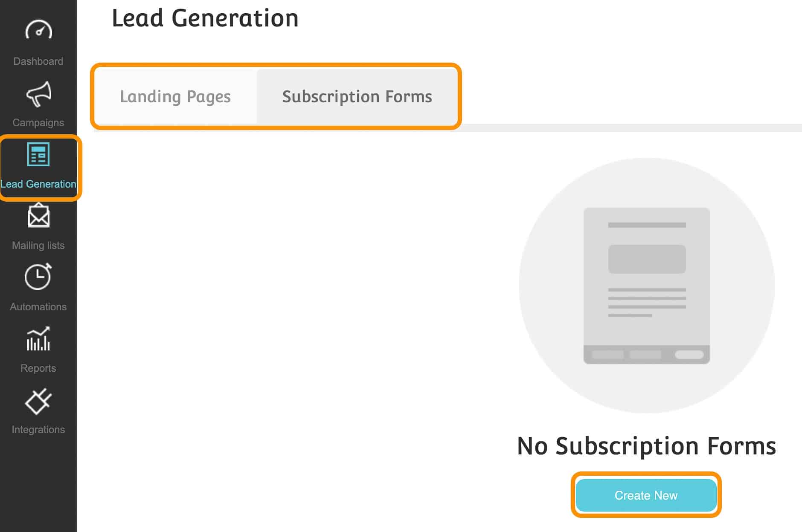The width and height of the screenshot is (802, 532).
Task: Switch to the Landing Pages tab
Action: [175, 96]
